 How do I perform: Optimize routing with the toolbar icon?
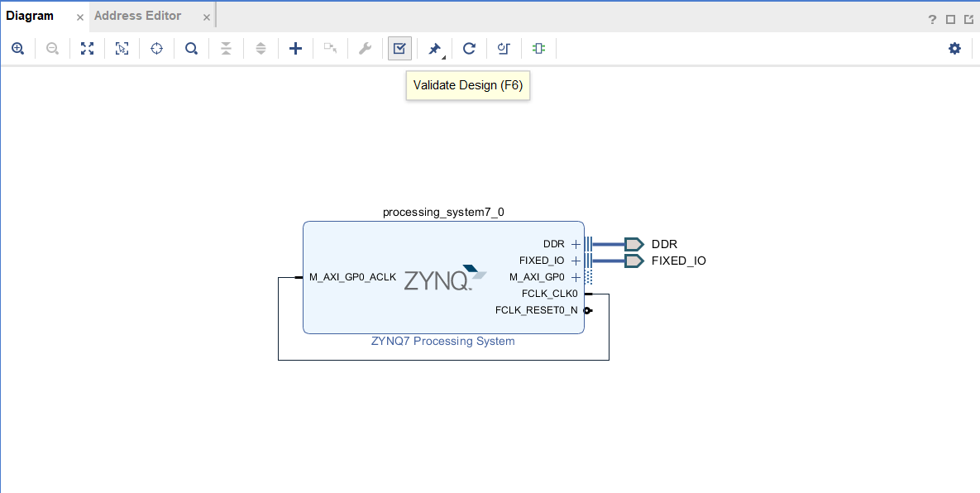(x=504, y=48)
